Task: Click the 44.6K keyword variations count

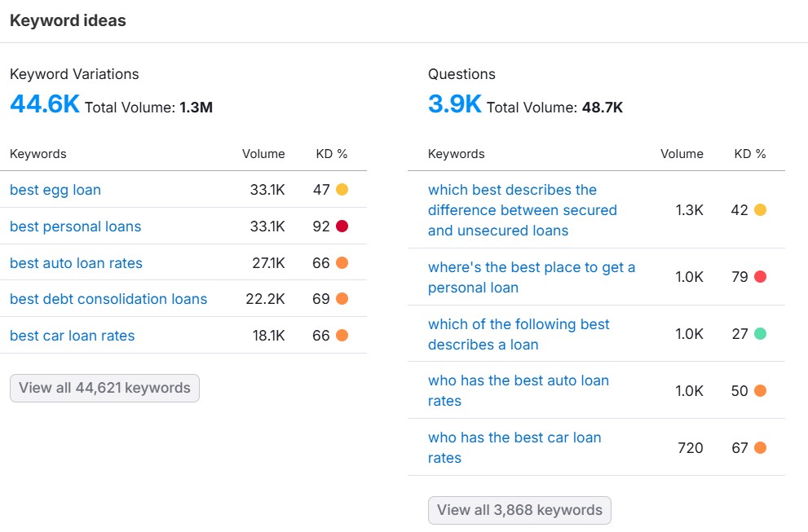Action: point(45,104)
